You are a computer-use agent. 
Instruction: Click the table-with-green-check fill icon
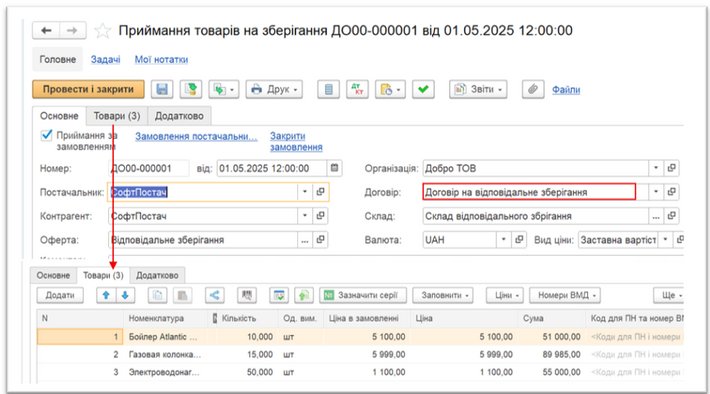tap(279, 295)
